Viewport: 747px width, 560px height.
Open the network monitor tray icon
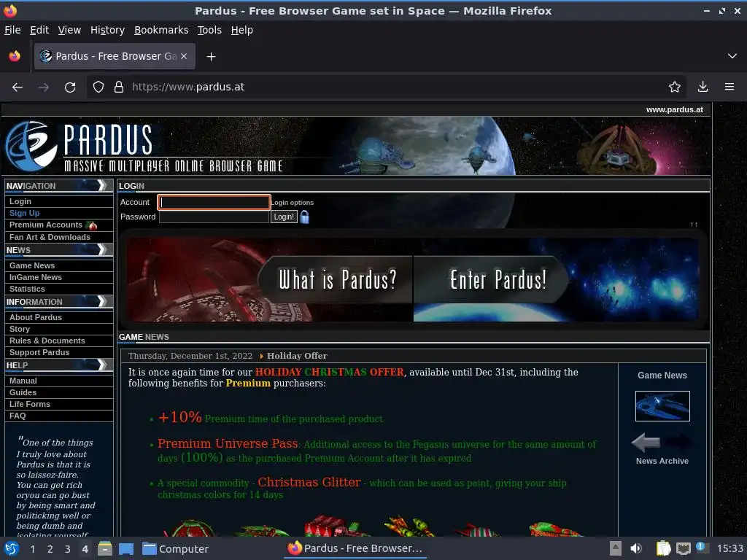pos(684,548)
